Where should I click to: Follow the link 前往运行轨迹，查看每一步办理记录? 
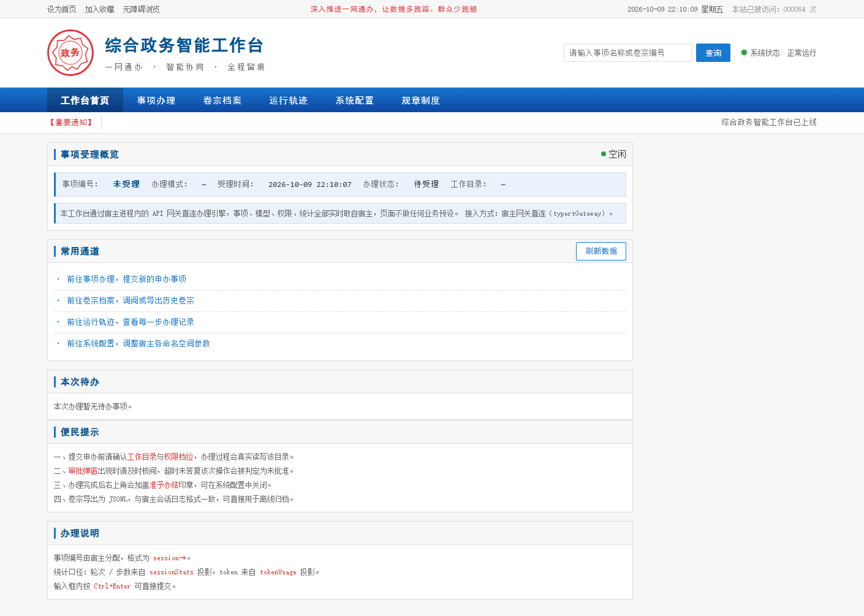pos(131,322)
